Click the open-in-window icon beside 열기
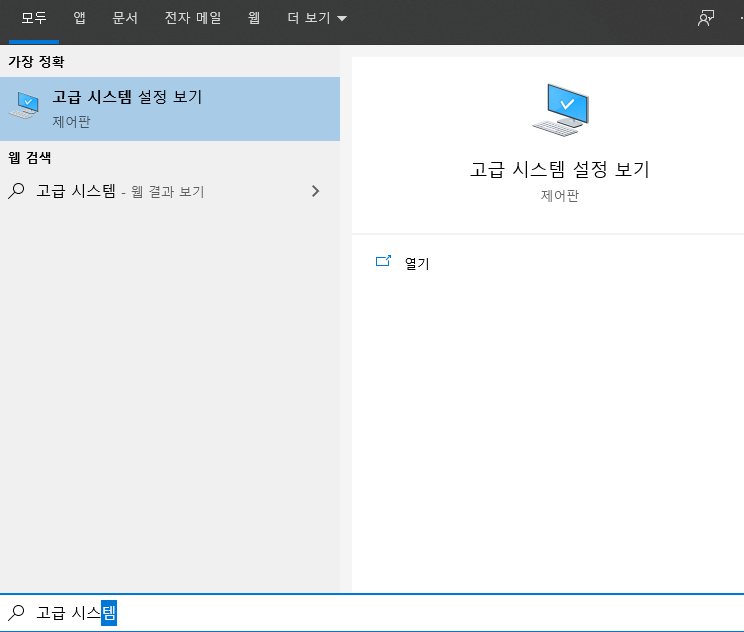 point(383,261)
